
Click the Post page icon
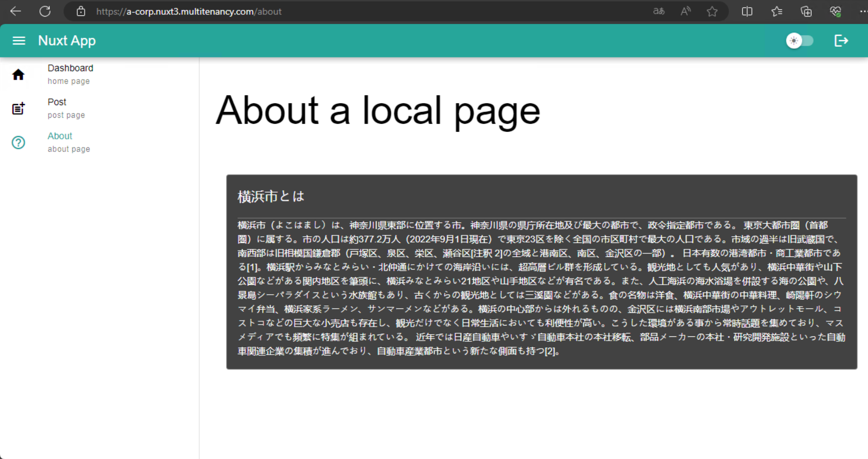[18, 109]
